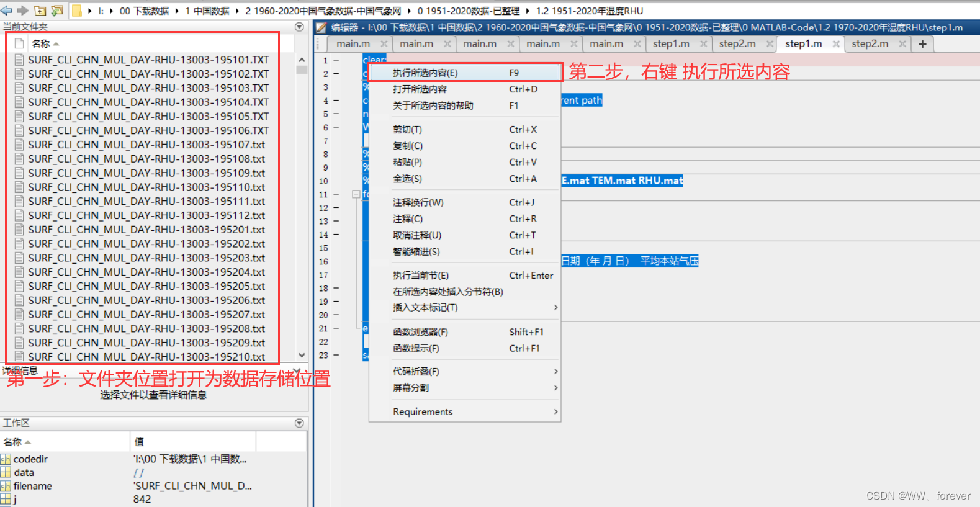The image size is (980, 507).
Task: Click the j variable icon
Action: 6,500
